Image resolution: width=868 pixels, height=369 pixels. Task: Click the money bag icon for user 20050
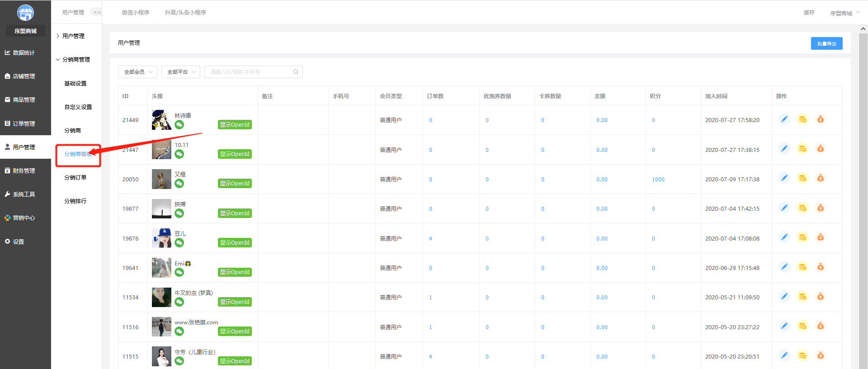[x=820, y=178]
